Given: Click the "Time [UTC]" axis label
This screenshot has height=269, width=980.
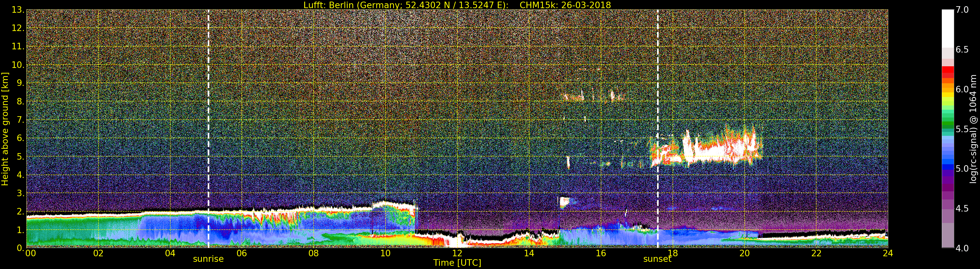Looking at the screenshot, I should pos(457,262).
